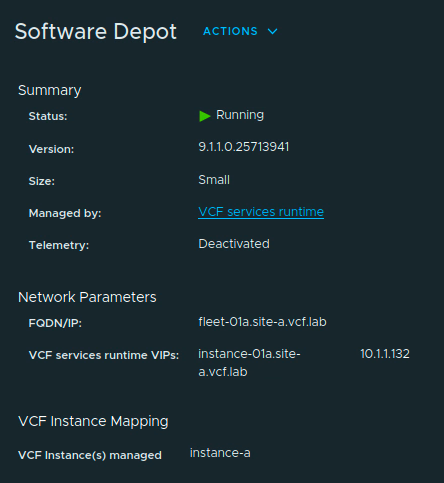Open the ACTIONS dropdown menu
This screenshot has width=444, height=483.
tap(240, 31)
